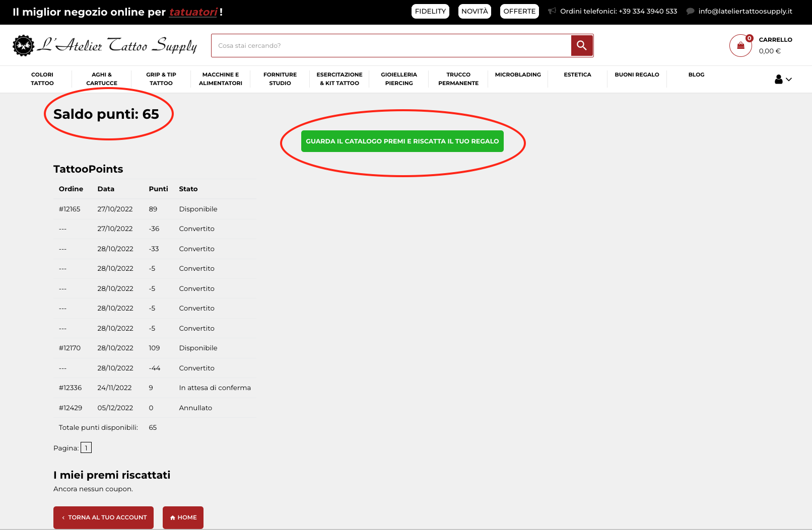Click the 'In attesa di conferma' status

point(215,388)
